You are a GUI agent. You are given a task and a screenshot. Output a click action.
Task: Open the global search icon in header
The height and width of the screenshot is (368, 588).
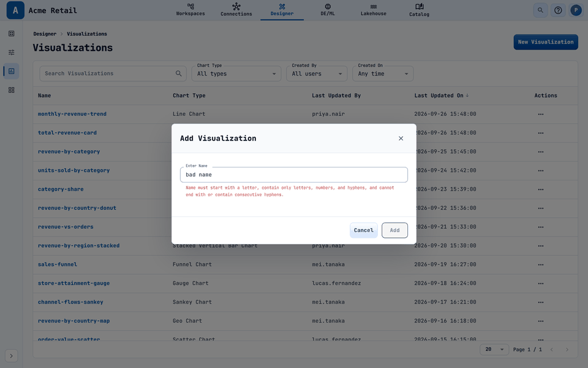(x=540, y=10)
